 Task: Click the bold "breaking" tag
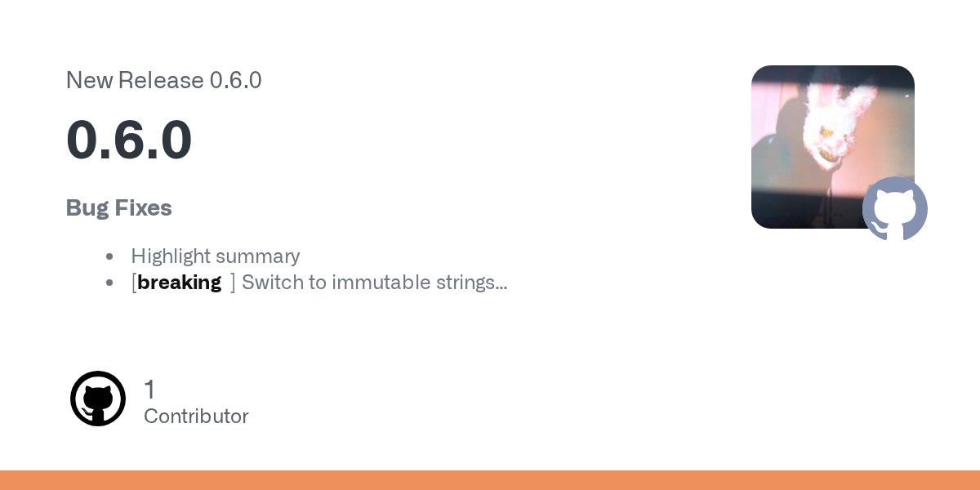point(180,283)
